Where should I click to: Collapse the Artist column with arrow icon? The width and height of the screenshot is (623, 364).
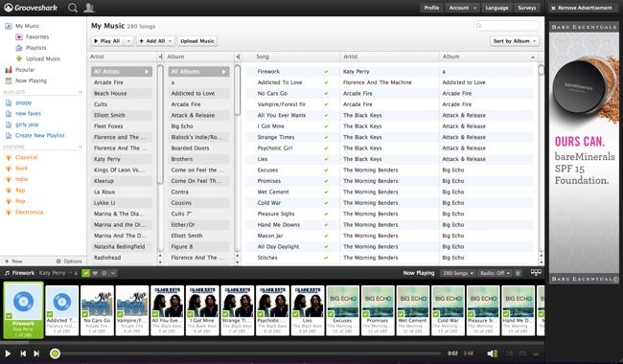[160, 57]
